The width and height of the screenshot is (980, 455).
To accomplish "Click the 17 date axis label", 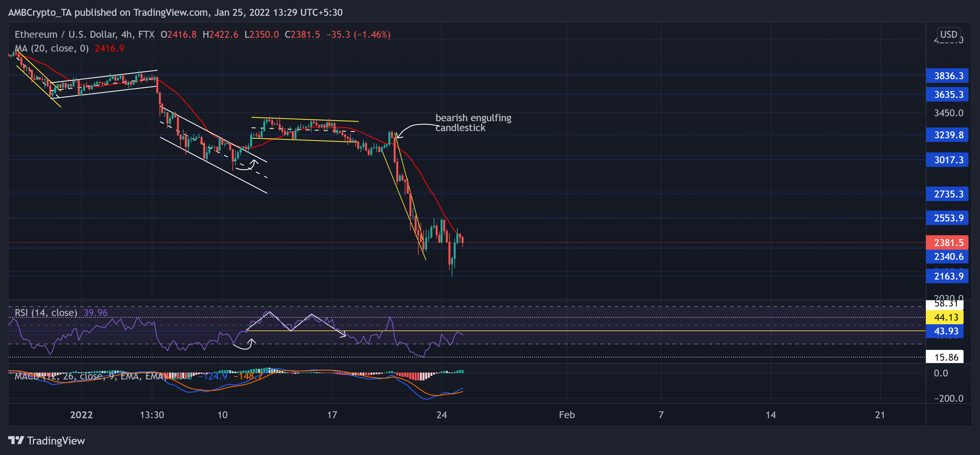I will pyautogui.click(x=332, y=415).
